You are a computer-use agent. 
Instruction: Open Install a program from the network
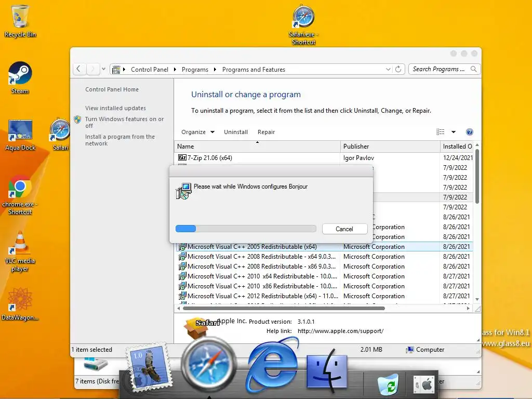120,140
